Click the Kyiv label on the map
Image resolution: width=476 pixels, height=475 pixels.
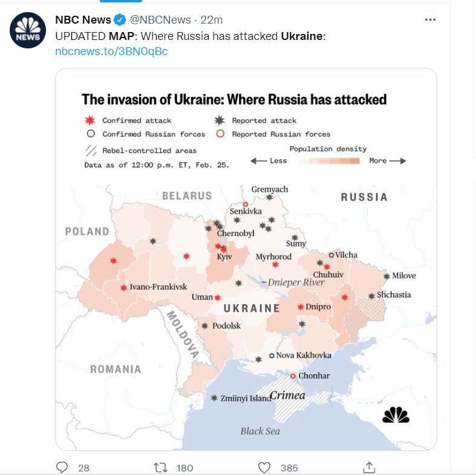pos(224,257)
